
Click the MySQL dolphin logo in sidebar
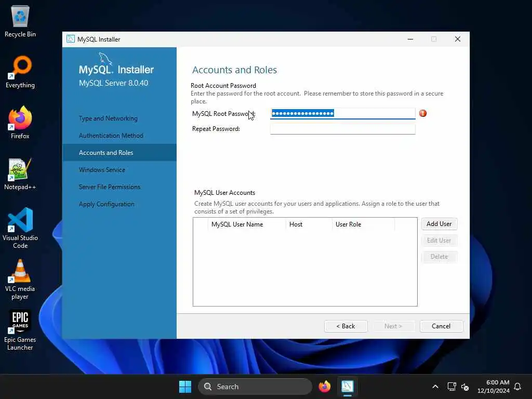coord(105,58)
